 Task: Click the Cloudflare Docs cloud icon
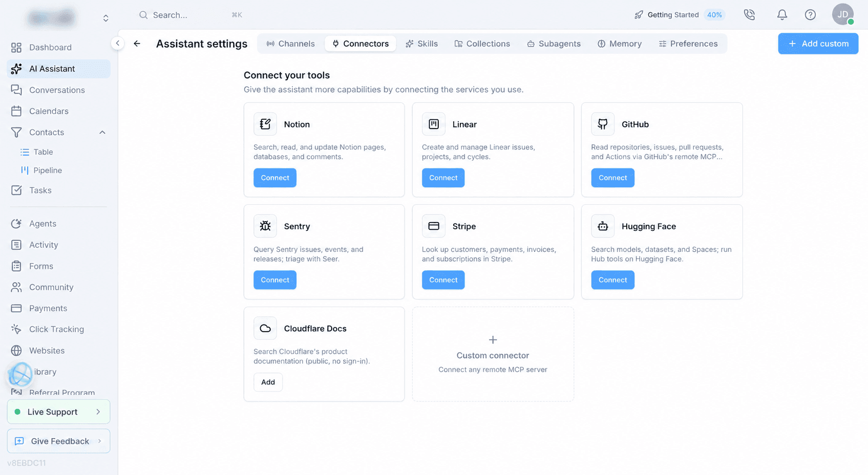[265, 328]
